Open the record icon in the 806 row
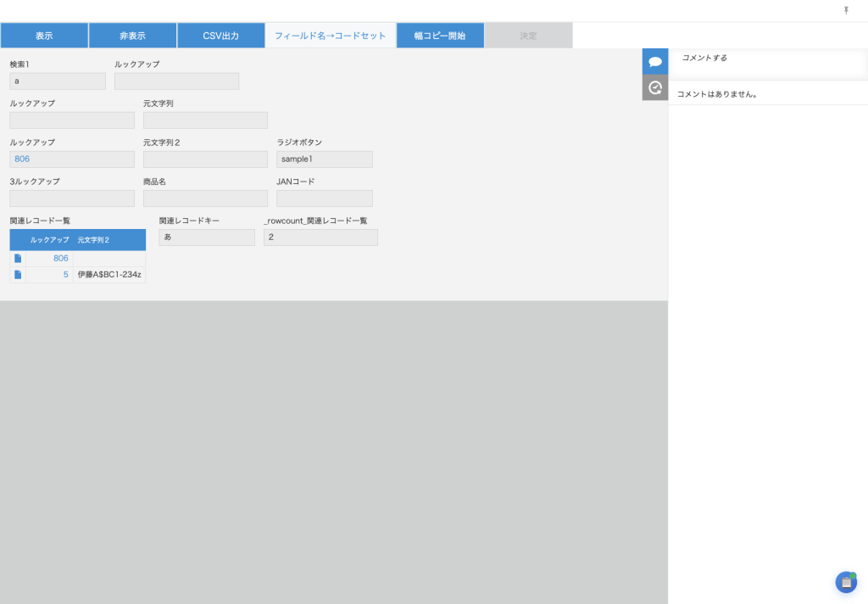Image resolution: width=868 pixels, height=604 pixels. [18, 259]
